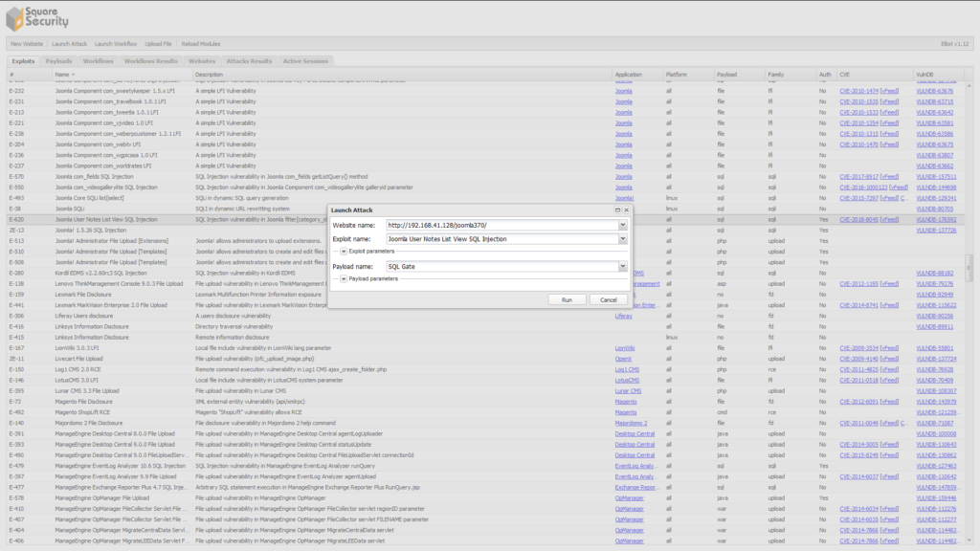Select the Joomla com_fields SQL Injection row
The height and width of the screenshot is (551, 980).
[x=485, y=177]
